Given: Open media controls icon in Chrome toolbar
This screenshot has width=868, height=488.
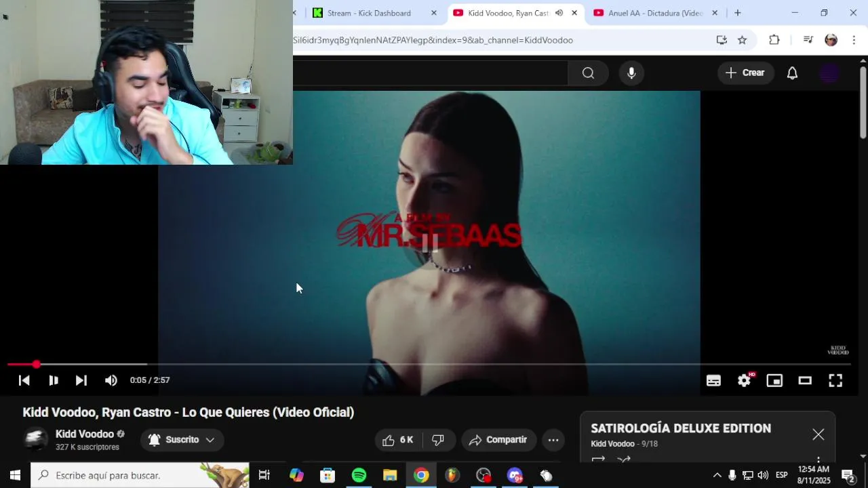Looking at the screenshot, I should 808,40.
